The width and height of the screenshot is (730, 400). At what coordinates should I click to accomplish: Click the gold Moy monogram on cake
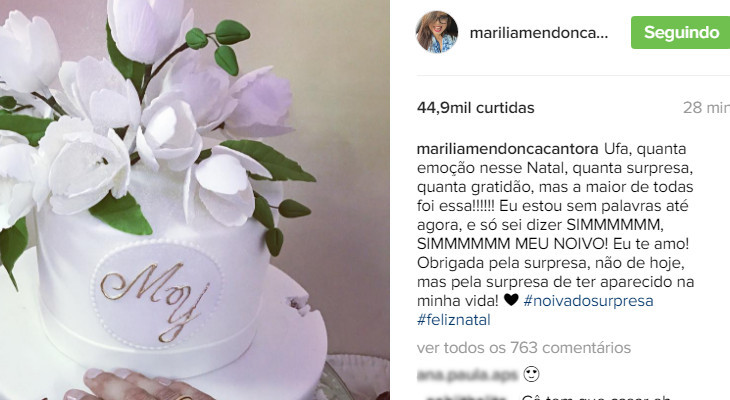click(x=155, y=300)
